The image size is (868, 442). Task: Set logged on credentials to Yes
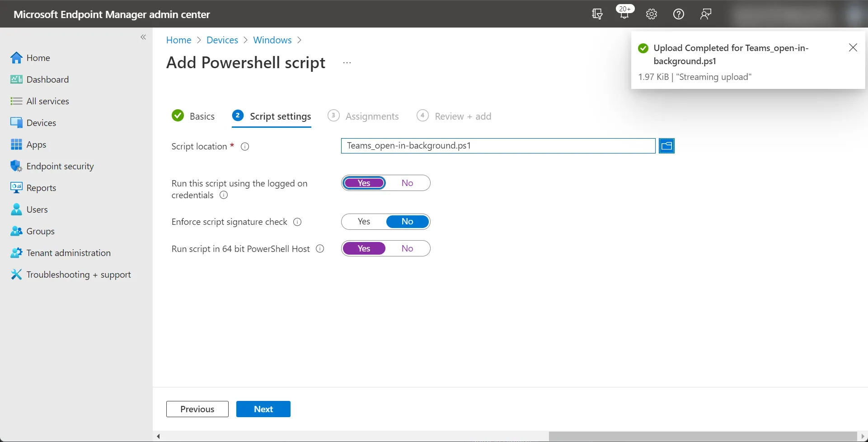(x=364, y=183)
